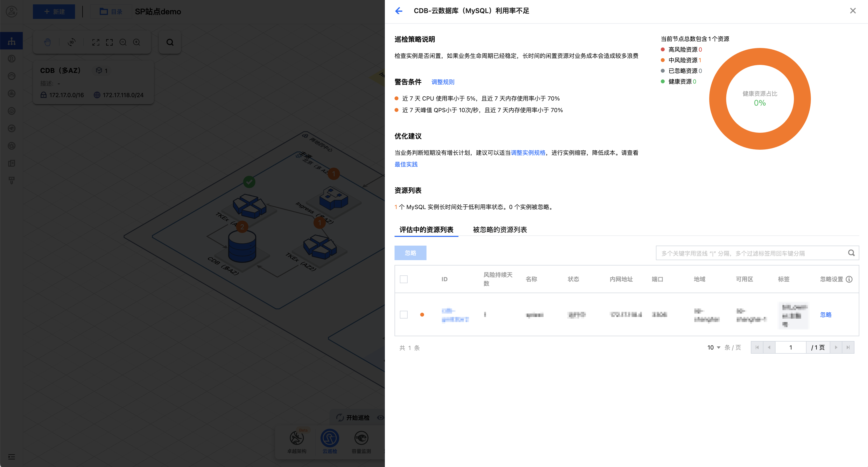Viewport: 868px width, 467px height.
Task: Click the 可用区 column header
Action: [744, 279]
